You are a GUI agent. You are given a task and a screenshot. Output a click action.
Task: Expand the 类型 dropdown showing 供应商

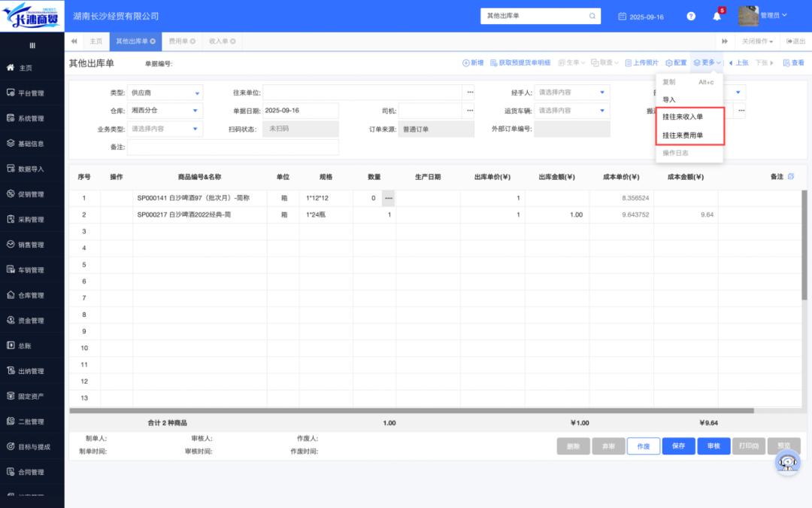click(197, 93)
